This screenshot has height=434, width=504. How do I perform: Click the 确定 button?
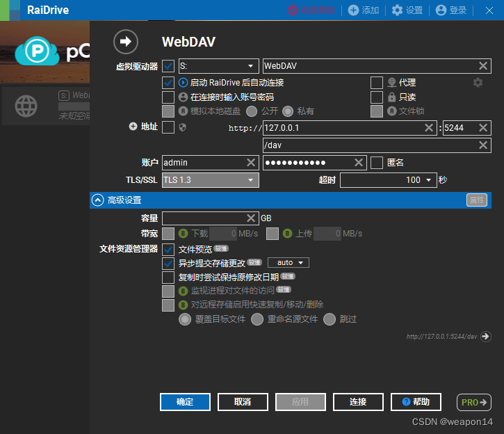pyautogui.click(x=185, y=402)
